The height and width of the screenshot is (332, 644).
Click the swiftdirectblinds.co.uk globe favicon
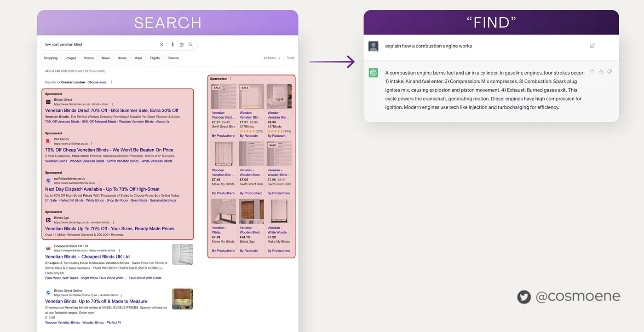point(48,181)
